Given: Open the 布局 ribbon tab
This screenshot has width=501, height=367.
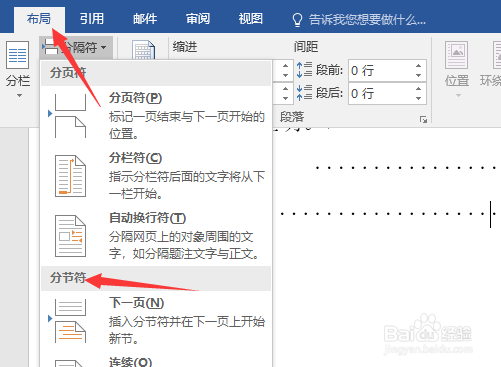Looking at the screenshot, I should click(x=39, y=19).
